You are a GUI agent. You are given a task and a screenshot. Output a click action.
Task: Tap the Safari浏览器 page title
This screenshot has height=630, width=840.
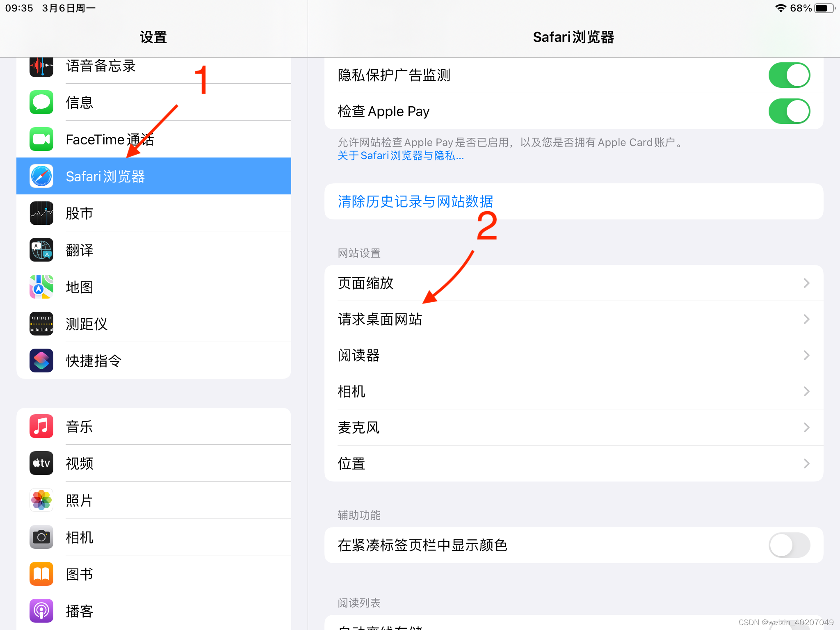coord(573,37)
